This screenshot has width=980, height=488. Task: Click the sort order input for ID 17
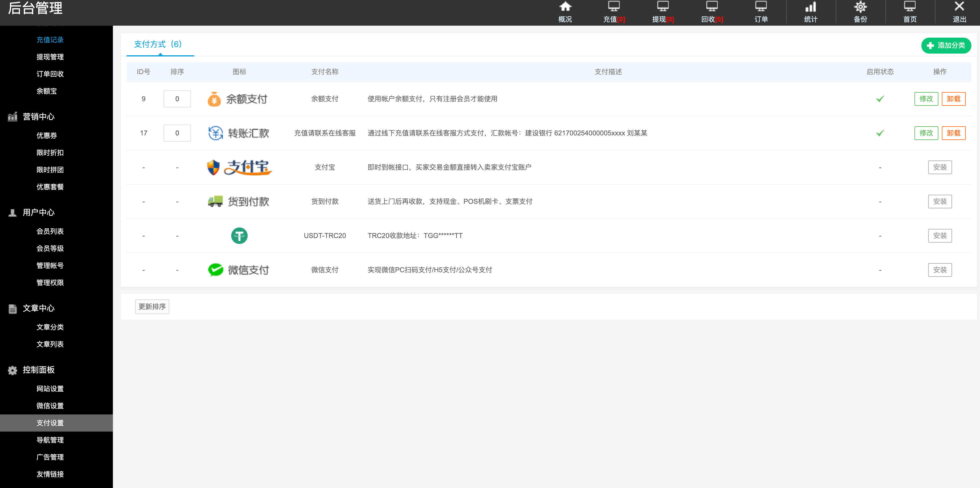point(177,133)
